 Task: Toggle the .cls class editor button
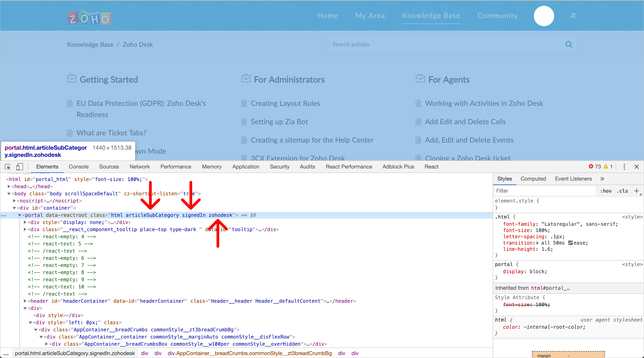pyautogui.click(x=622, y=191)
